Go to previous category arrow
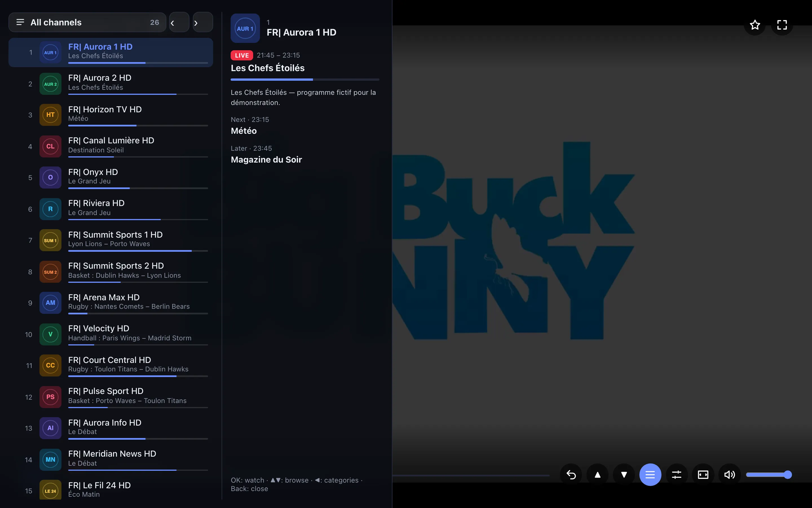 tap(179, 22)
